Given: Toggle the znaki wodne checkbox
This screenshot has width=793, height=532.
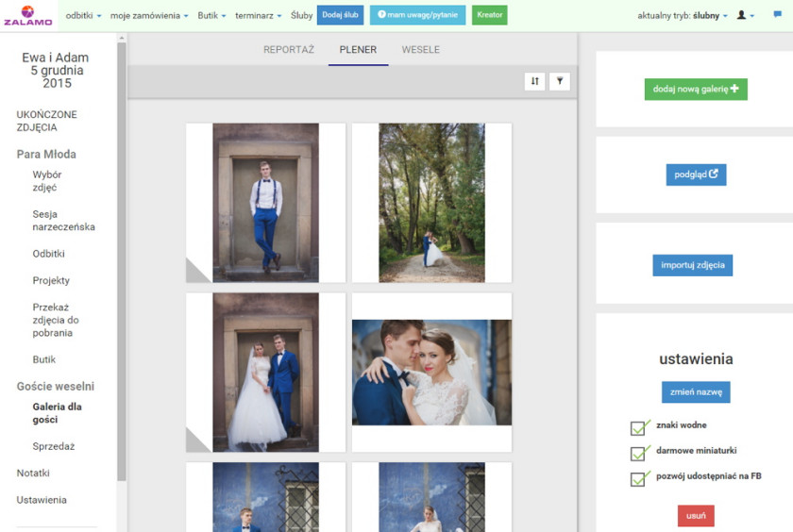Looking at the screenshot, I should point(638,427).
